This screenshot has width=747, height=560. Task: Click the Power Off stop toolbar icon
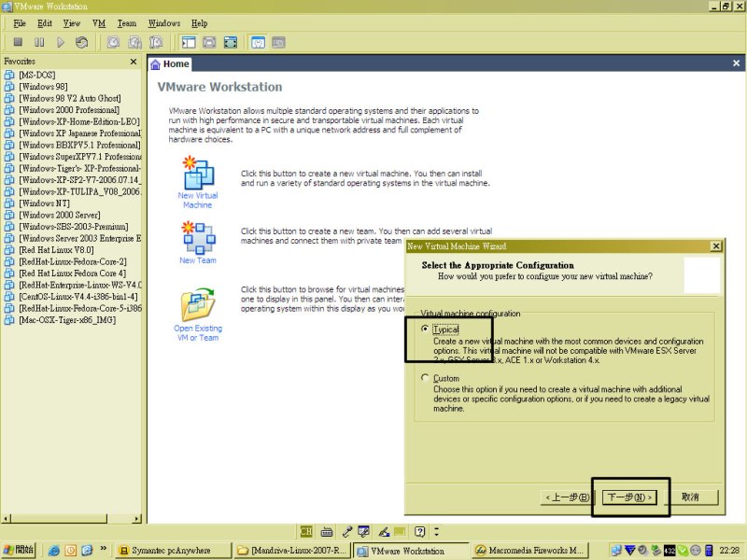(x=18, y=42)
